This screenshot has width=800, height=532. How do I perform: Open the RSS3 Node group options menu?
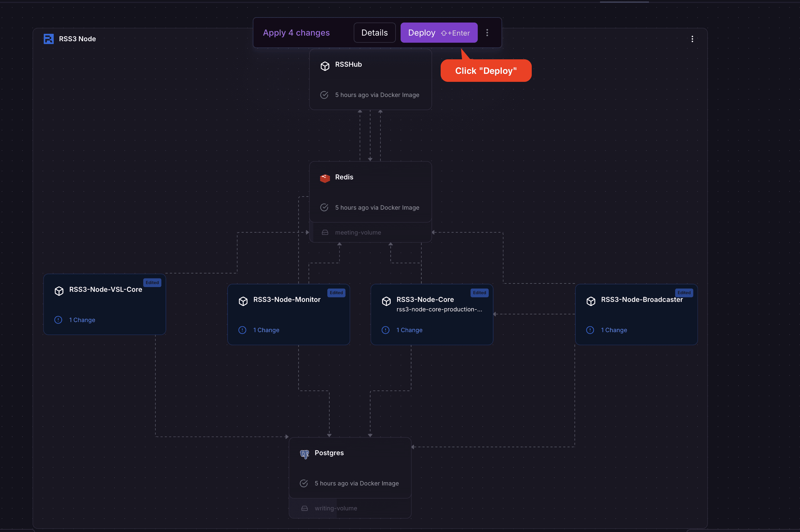click(692, 39)
